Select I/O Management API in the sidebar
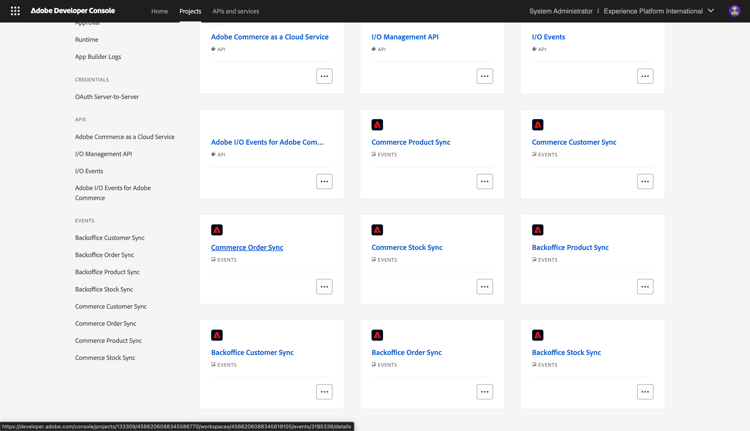The width and height of the screenshot is (750, 431). pos(103,154)
